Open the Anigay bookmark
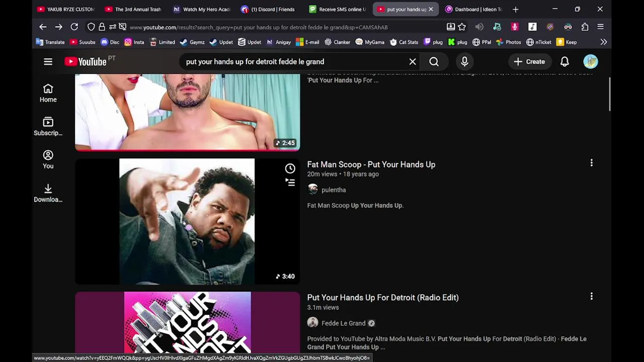644x362 pixels. pyautogui.click(x=279, y=42)
